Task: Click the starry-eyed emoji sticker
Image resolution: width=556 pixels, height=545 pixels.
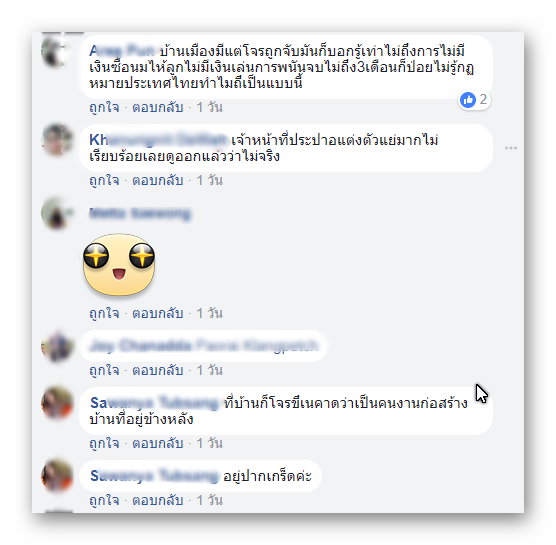Action: click(119, 265)
